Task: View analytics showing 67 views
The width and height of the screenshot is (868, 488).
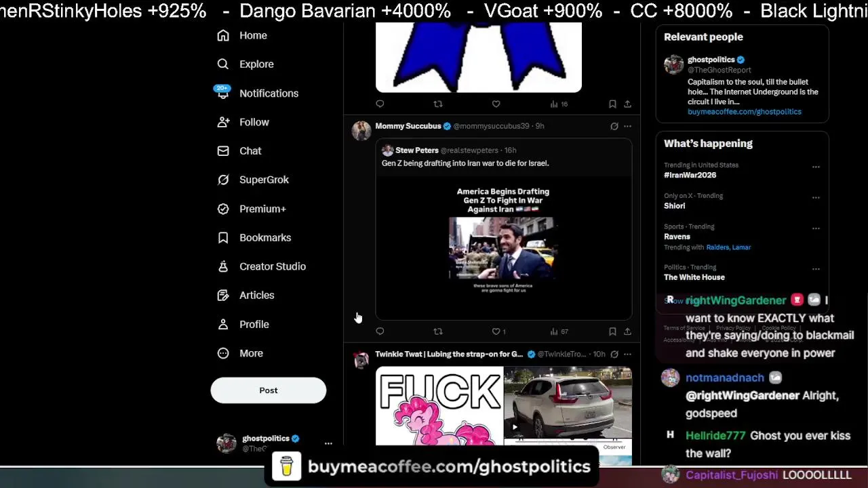Action: [x=559, y=331]
